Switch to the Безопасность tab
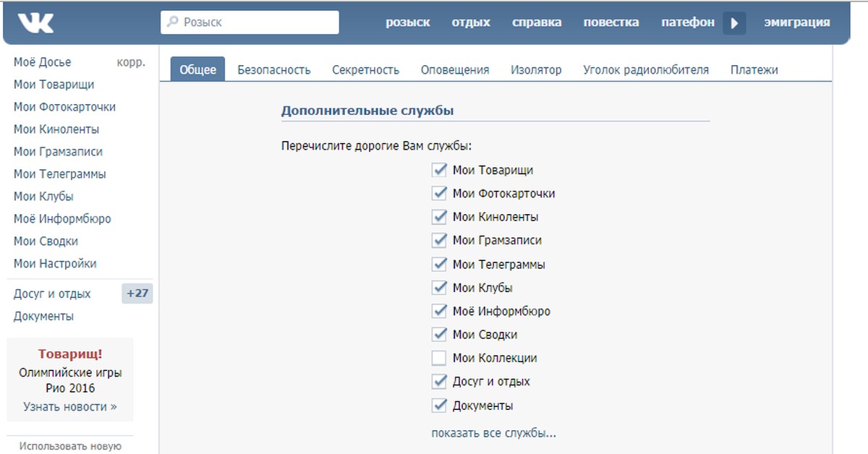868x454 pixels. (x=274, y=70)
